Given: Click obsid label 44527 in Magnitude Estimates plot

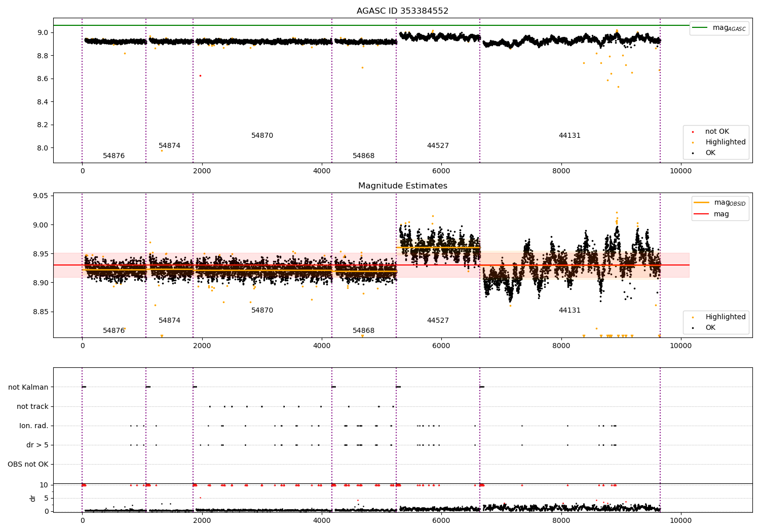Looking at the screenshot, I should 438,320.
